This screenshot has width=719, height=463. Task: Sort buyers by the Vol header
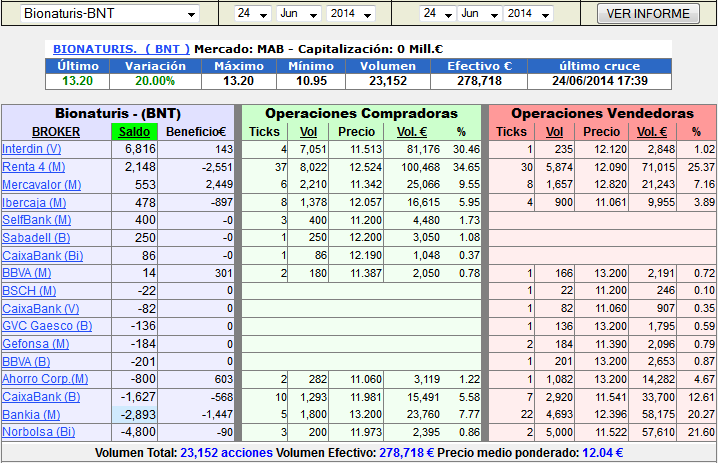[x=308, y=132]
